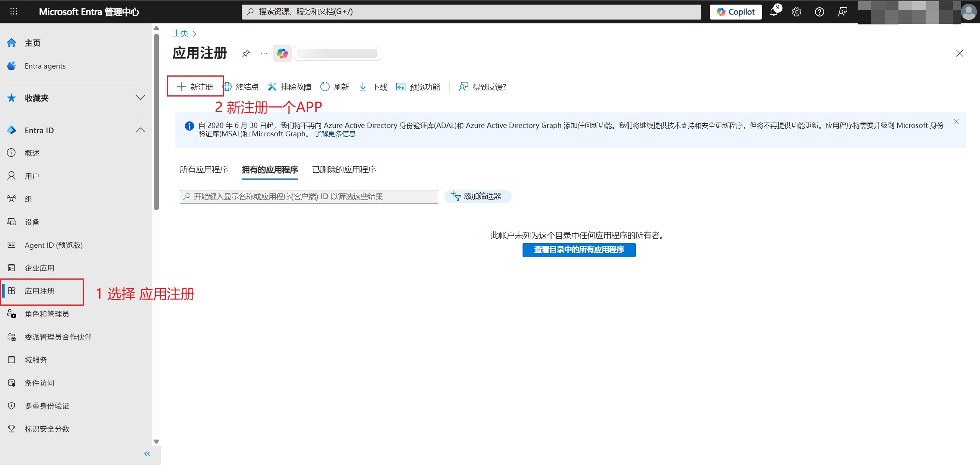
Task: Click 刷新 to refresh the list
Action: point(335,87)
